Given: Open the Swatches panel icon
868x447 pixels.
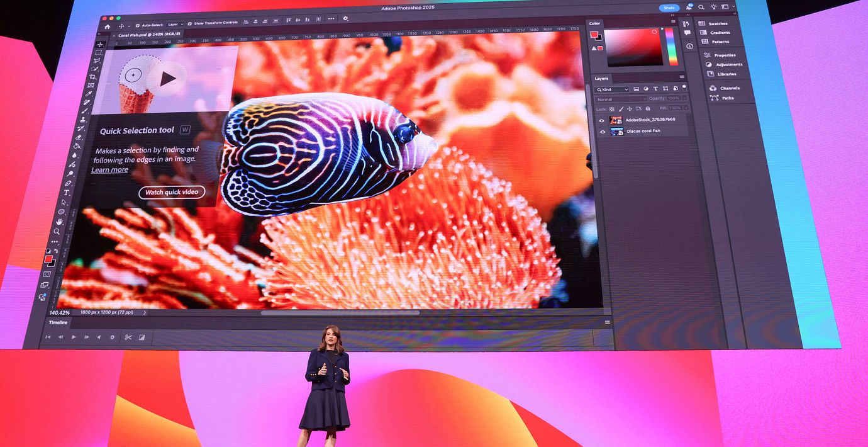Looking at the screenshot, I should click(702, 23).
